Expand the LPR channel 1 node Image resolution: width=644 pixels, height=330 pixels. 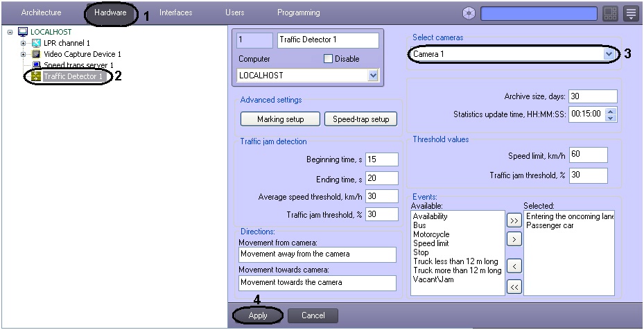[x=23, y=43]
